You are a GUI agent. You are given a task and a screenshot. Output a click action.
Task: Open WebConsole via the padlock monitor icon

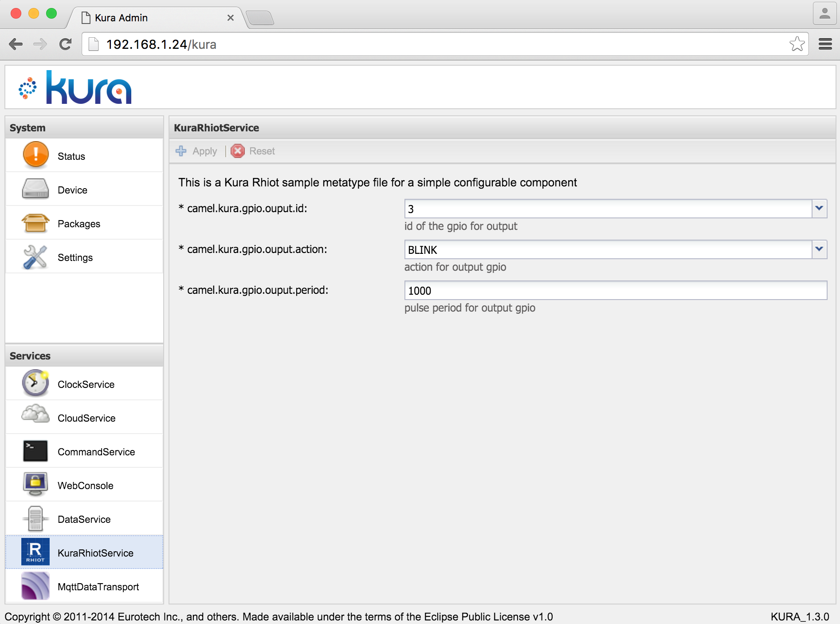click(x=35, y=485)
